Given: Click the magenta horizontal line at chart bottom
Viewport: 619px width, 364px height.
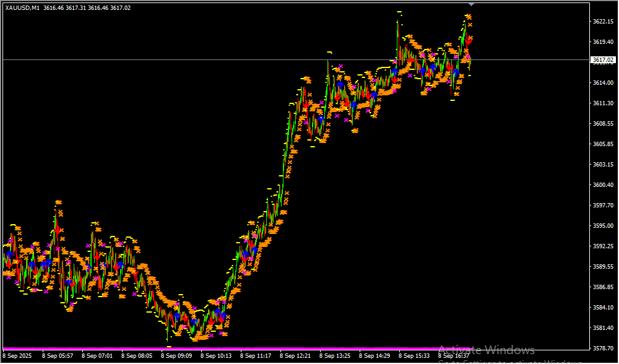Looking at the screenshot, I should (248, 349).
